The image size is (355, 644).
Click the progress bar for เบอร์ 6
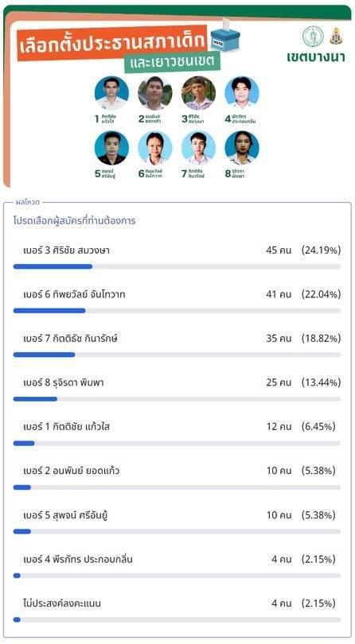(x=177, y=311)
